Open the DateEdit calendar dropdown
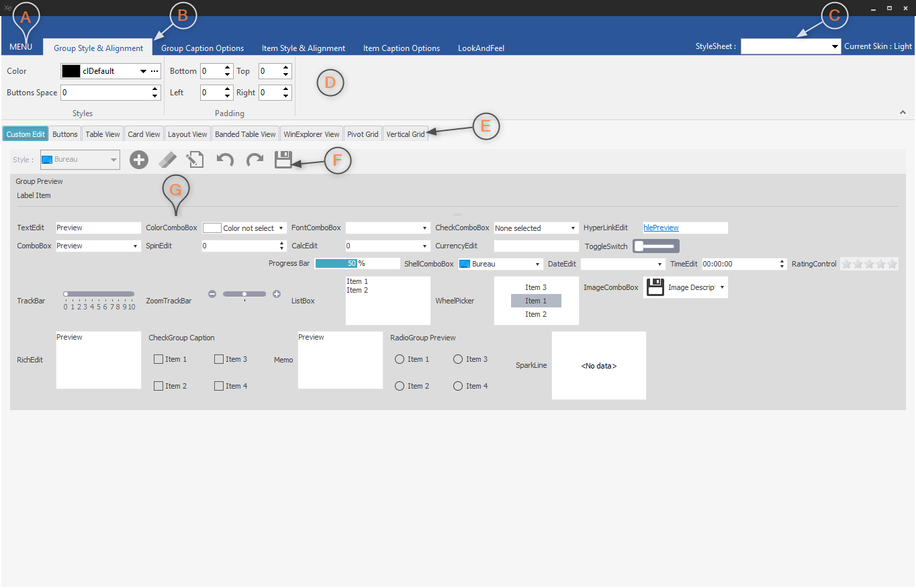The height and width of the screenshot is (588, 916). tap(661, 264)
